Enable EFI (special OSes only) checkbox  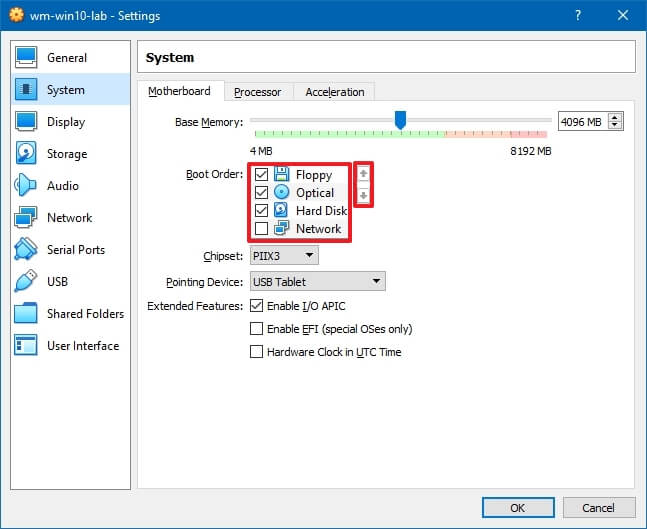[256, 329]
